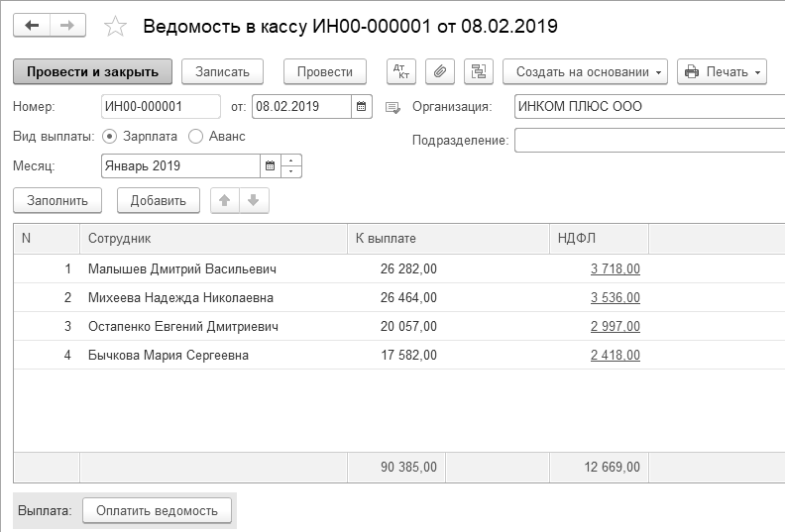The image size is (785, 532).
Task: Move the selected row down
Action: click(254, 201)
